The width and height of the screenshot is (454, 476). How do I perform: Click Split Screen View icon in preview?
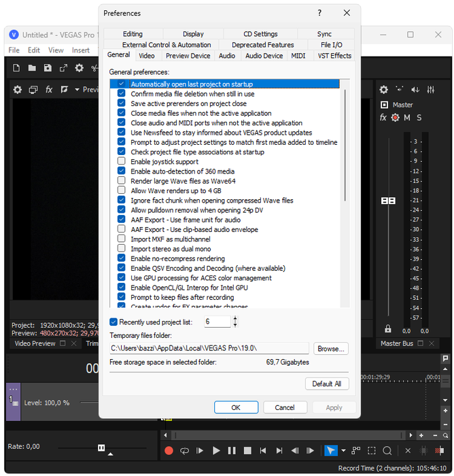coord(64,90)
